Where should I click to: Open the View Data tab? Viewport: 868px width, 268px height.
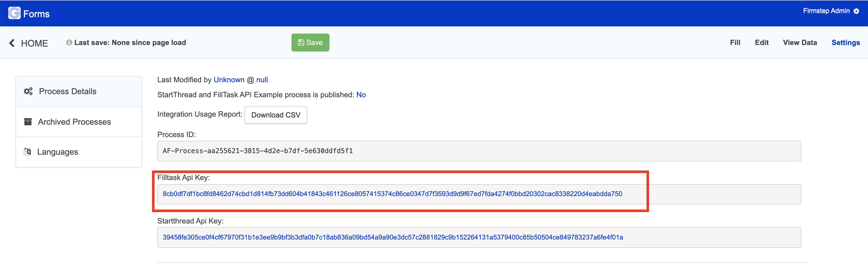[800, 42]
